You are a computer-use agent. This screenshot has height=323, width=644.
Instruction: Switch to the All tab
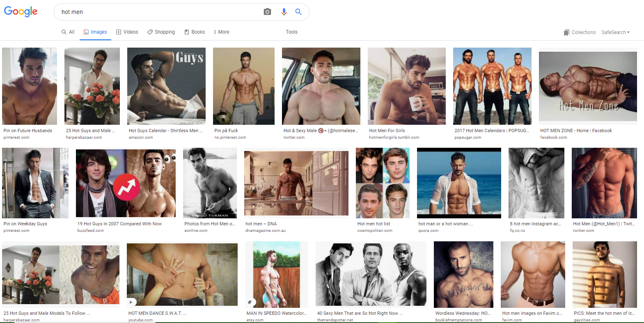[68, 32]
